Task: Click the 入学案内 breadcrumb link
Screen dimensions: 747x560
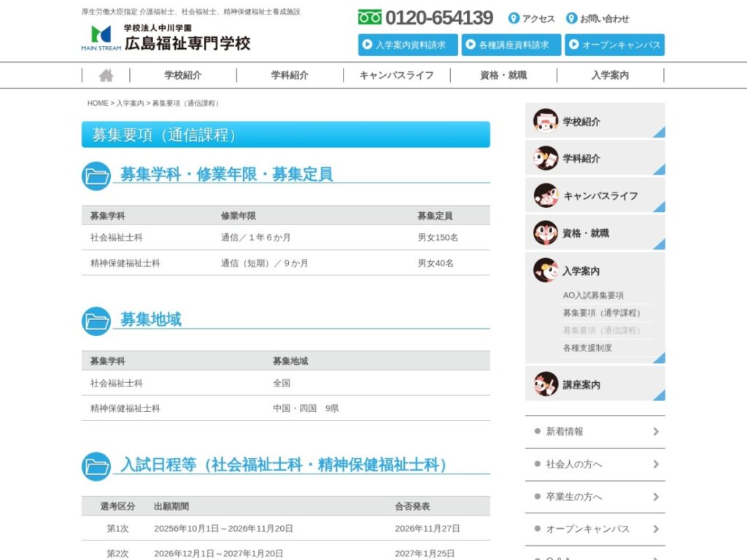Action: (x=130, y=104)
